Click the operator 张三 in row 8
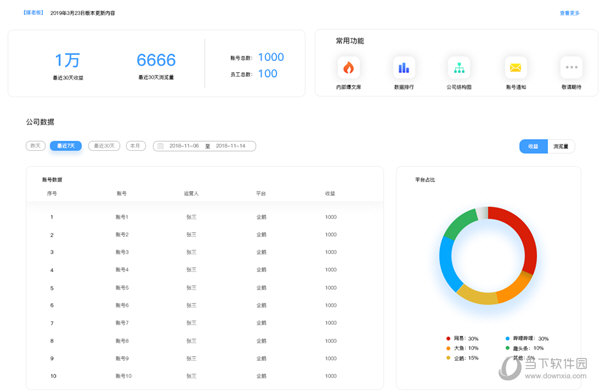 click(x=191, y=341)
